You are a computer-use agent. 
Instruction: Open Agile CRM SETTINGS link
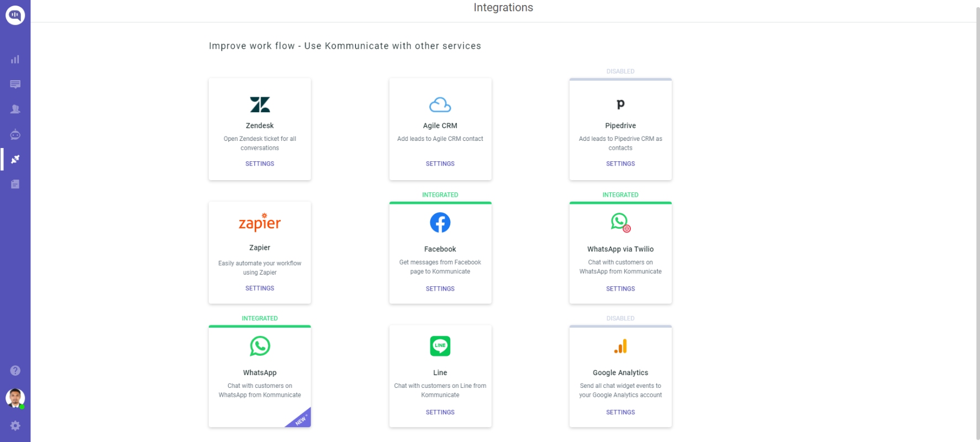tap(440, 164)
